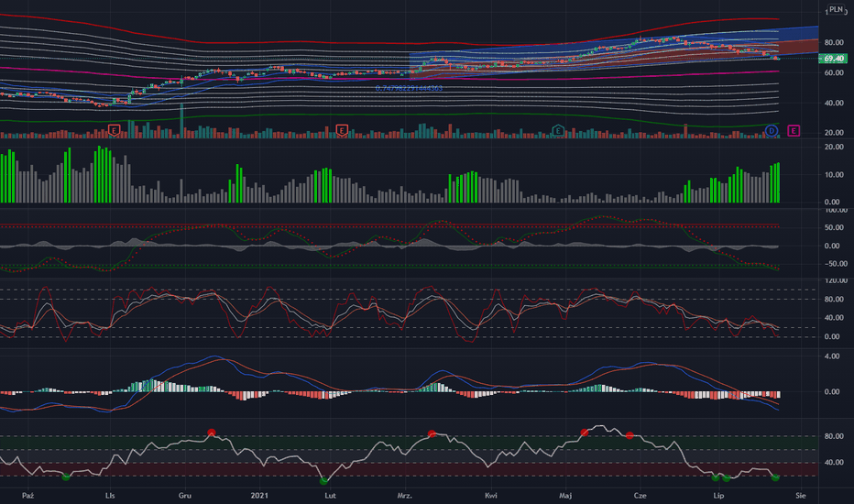Select the Paź label on the time axis
Viewport: 854px width, 504px height.
click(27, 495)
